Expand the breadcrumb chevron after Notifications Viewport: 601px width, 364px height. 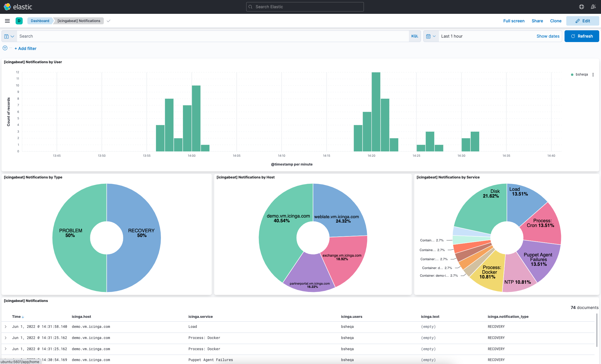point(109,21)
